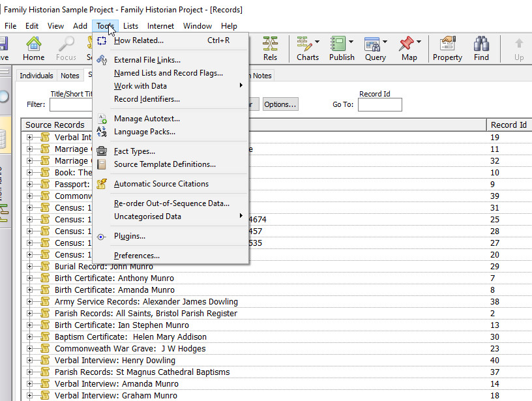Switch to the Notes tab

point(70,76)
